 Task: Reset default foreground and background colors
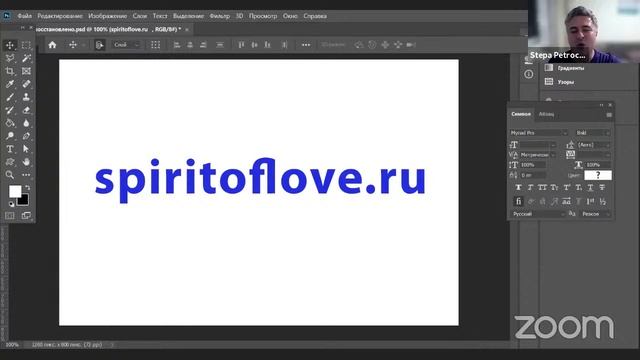tap(11, 204)
